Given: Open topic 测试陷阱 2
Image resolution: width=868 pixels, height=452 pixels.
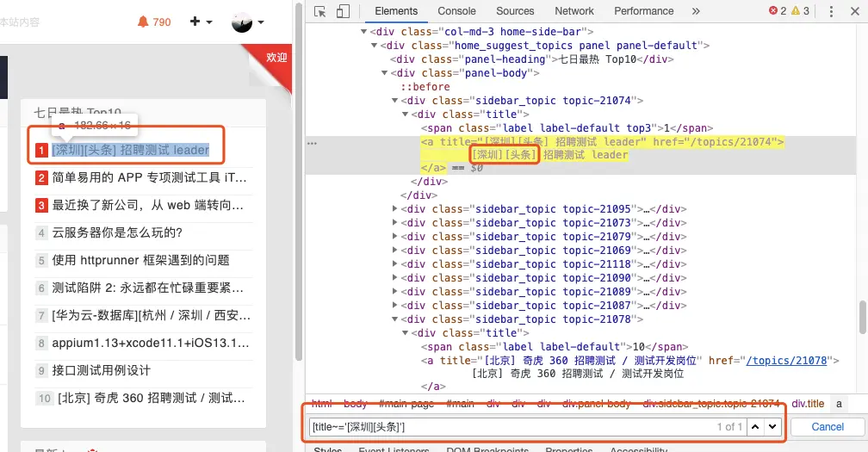Looking at the screenshot, I should 148,288.
